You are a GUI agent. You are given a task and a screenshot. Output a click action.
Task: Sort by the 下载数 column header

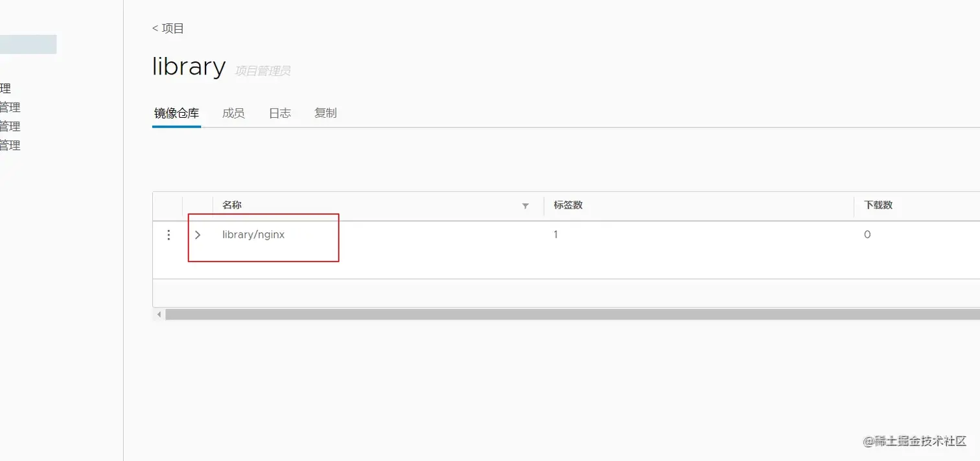click(878, 205)
